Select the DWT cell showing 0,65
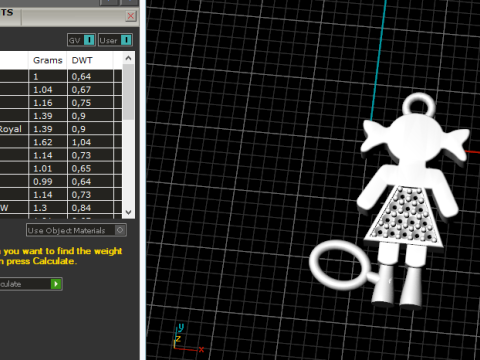 point(90,169)
